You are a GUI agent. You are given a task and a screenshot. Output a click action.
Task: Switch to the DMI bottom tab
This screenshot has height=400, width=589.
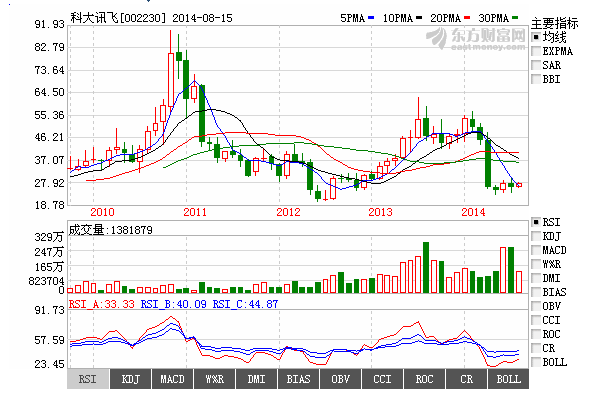(257, 379)
